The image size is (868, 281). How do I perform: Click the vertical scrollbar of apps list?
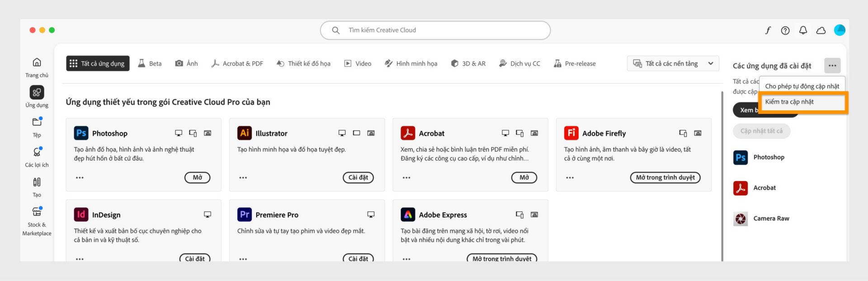coord(722,176)
